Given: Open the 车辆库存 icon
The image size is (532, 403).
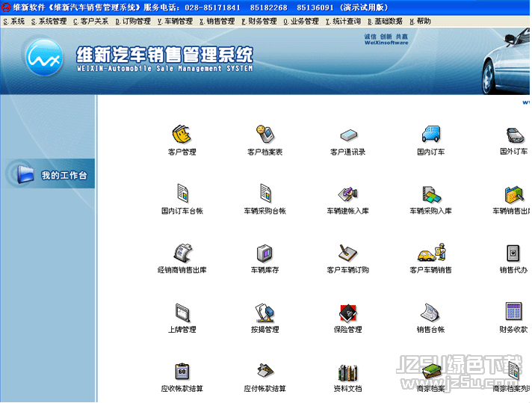Looking at the screenshot, I should pos(265,253).
